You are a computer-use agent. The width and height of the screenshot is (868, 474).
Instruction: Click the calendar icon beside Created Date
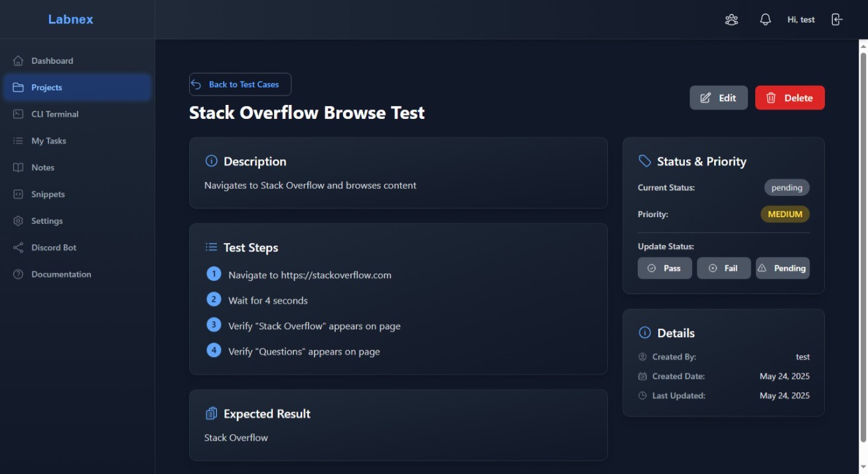click(x=642, y=376)
